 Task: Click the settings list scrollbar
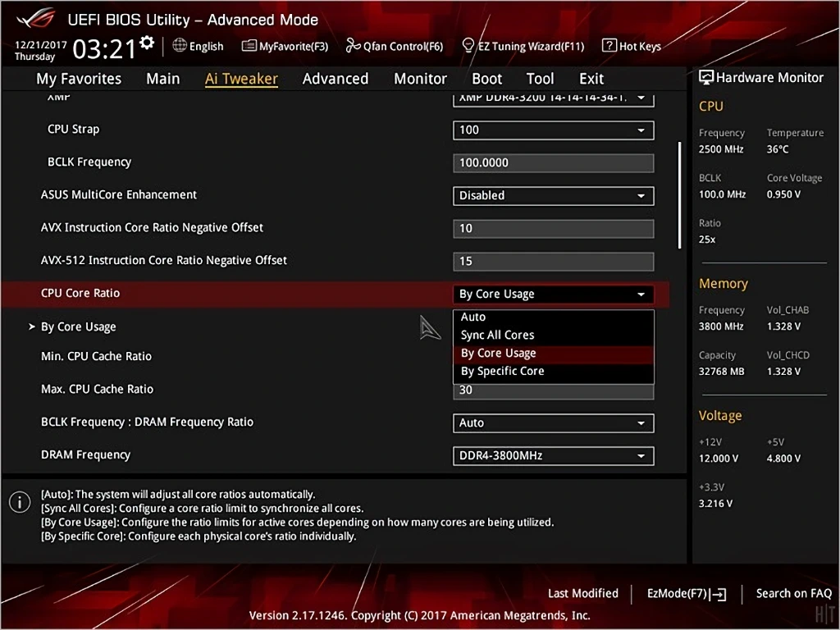click(x=679, y=195)
